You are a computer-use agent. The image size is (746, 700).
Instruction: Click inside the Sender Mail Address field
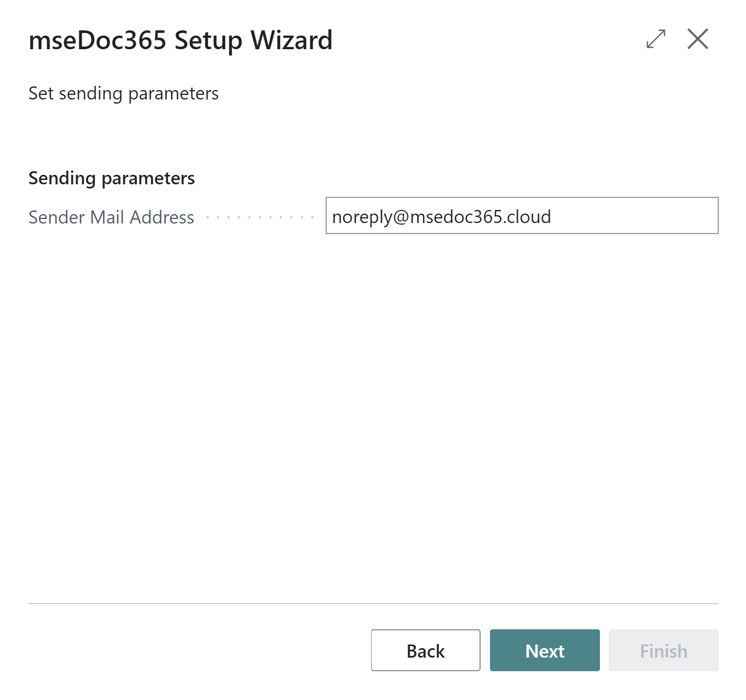(x=521, y=216)
